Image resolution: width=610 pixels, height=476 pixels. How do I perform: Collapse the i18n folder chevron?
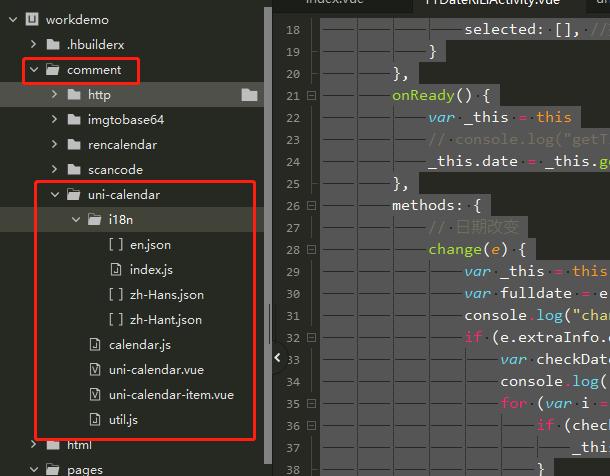76,220
